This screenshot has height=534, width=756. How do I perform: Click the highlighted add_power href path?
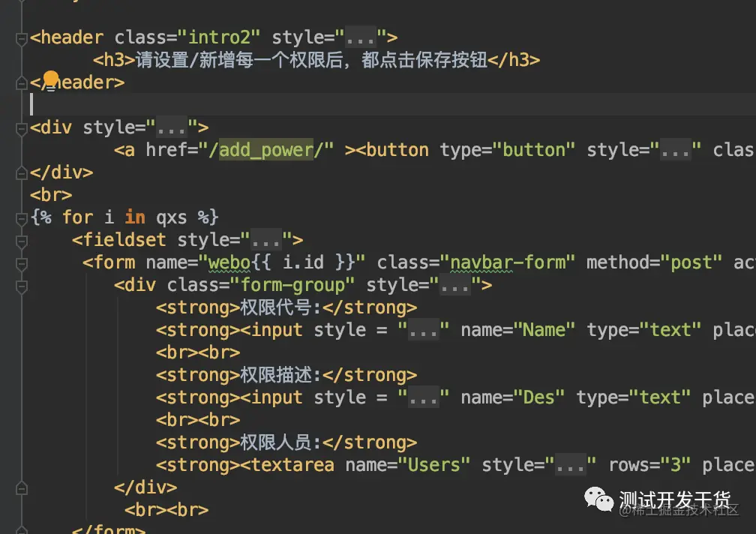coord(266,150)
